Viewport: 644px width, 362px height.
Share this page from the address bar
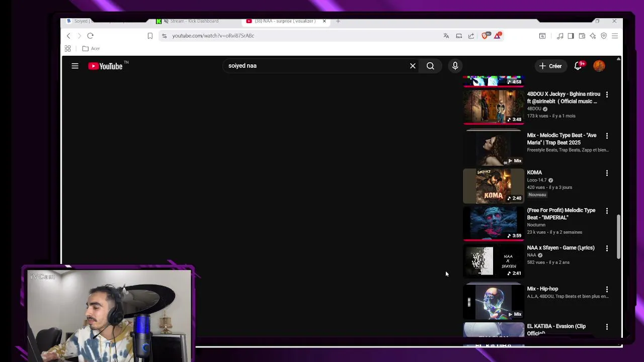click(x=471, y=36)
